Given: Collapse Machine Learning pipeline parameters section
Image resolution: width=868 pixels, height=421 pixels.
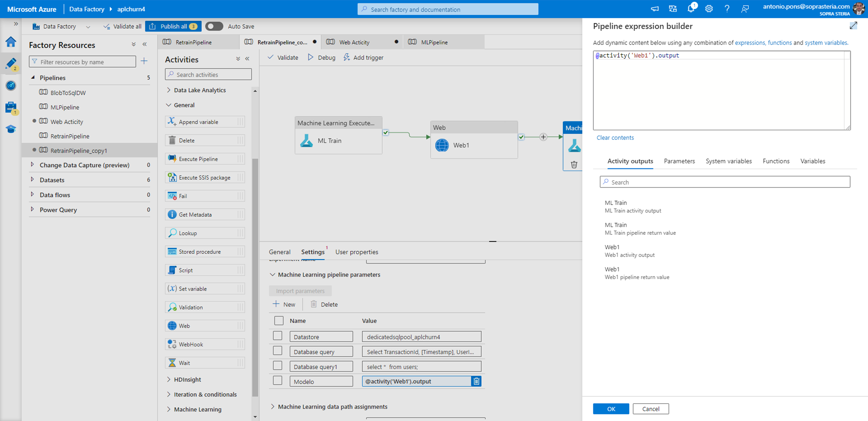Looking at the screenshot, I should pos(273,274).
